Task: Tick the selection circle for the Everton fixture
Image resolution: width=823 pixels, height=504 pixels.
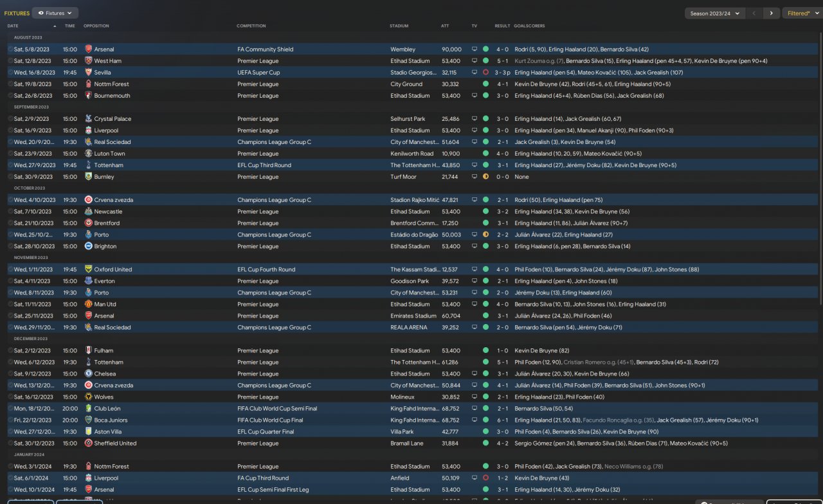Action: [x=10, y=280]
